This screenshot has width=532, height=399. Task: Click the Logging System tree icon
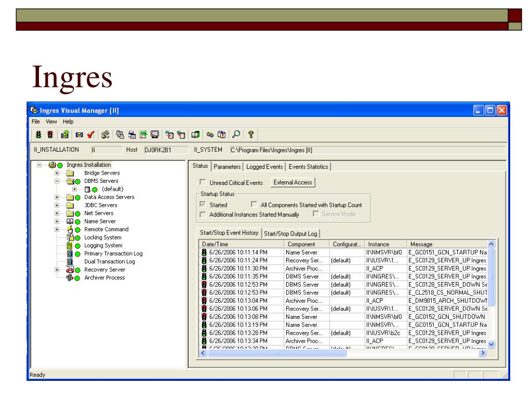coord(70,245)
